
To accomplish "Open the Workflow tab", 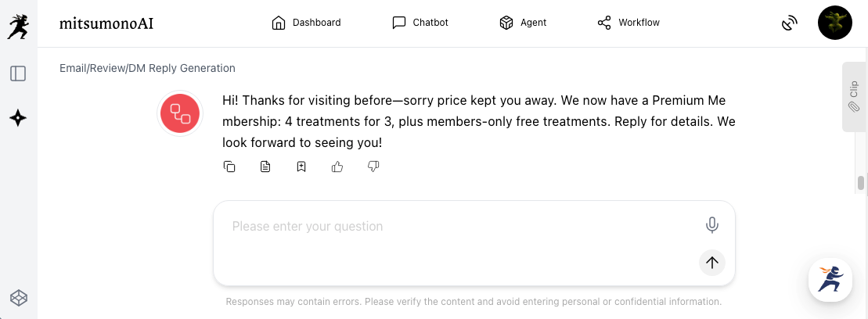I will point(628,23).
